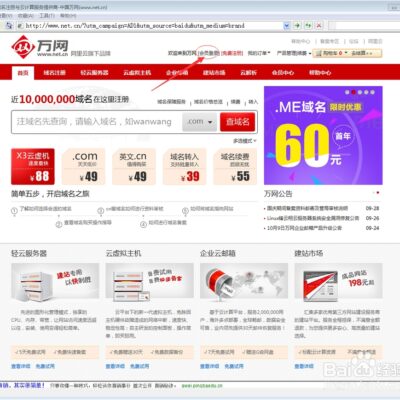Open the browser menu left of 工具
The height and width of the screenshot is (400, 400).
(x=26, y=16)
